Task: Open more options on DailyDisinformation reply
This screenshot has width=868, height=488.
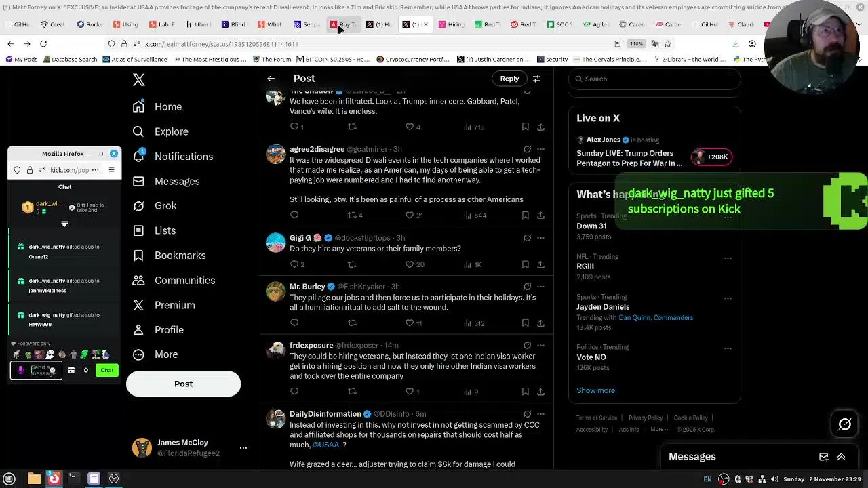Action: pos(540,414)
